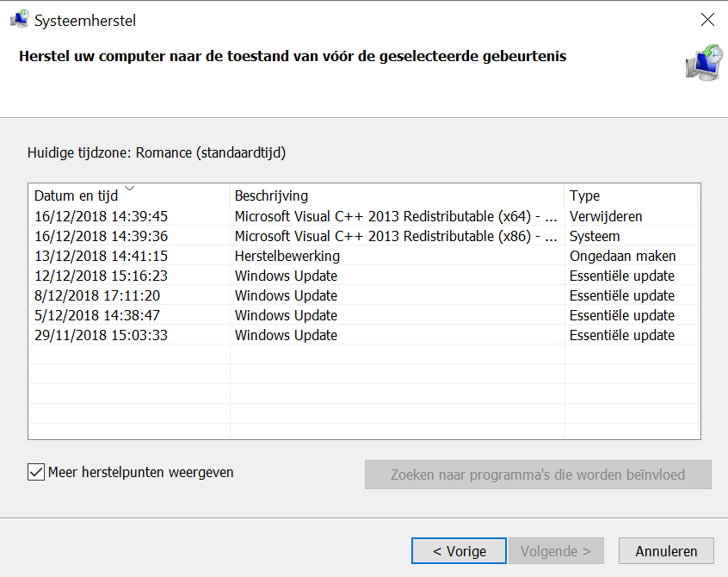The image size is (728, 577).
Task: Uncheck Meer herstelpunten weergeven checkbox
Action: tap(36, 472)
